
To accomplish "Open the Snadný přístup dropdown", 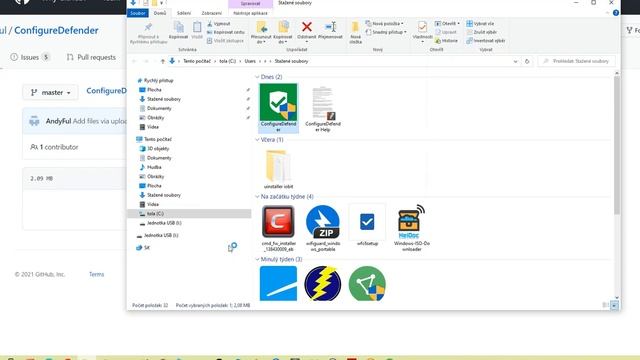I will (387, 32).
